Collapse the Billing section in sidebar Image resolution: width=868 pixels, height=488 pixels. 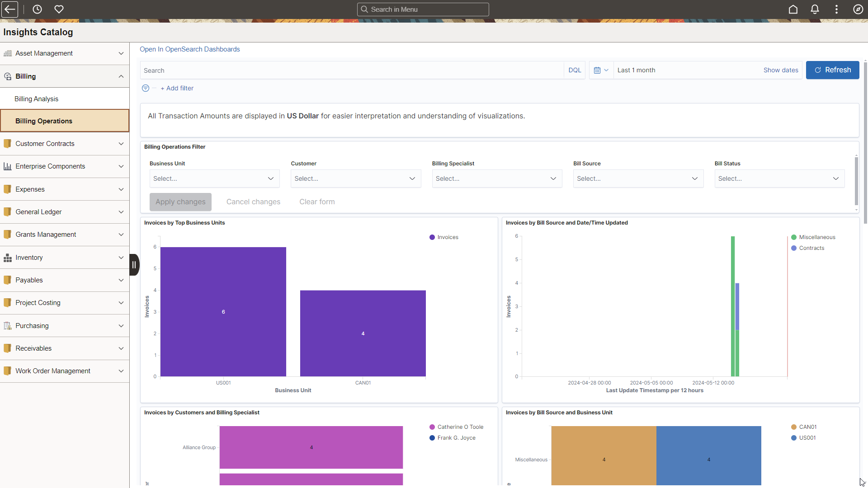tap(120, 76)
